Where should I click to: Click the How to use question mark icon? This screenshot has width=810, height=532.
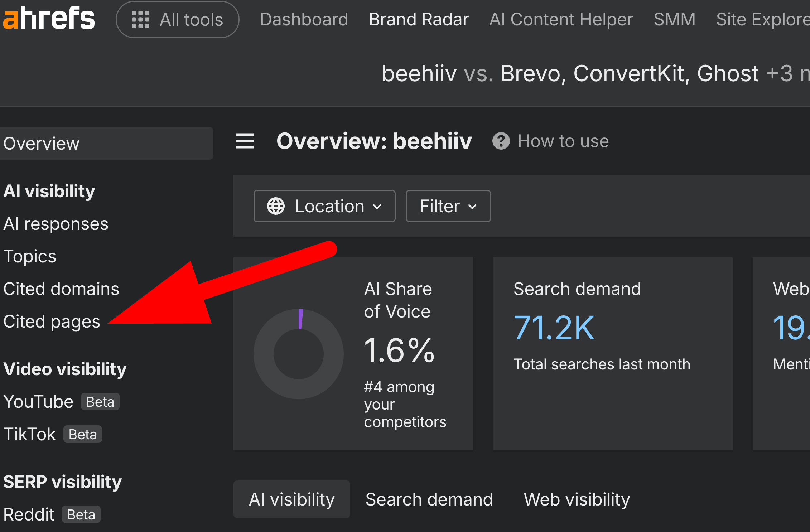[501, 141]
